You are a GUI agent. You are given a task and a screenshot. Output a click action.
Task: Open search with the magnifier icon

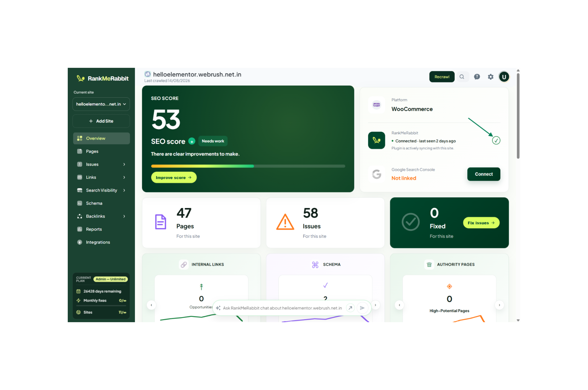[x=462, y=77]
